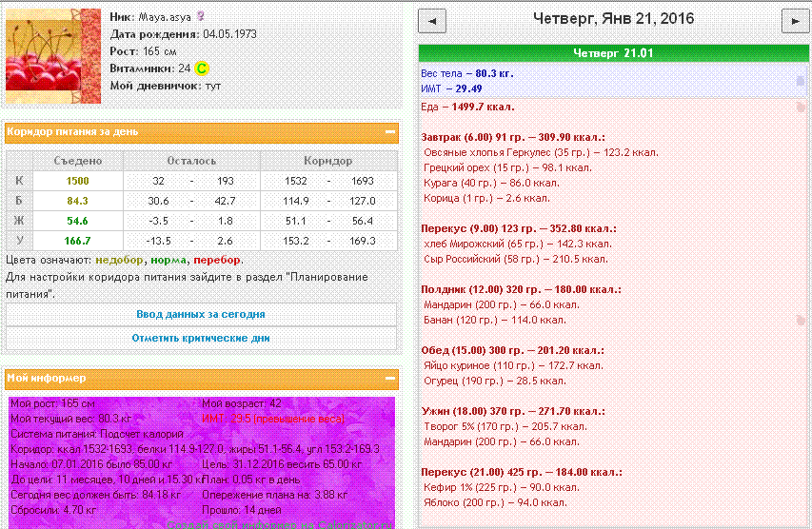The image size is (812, 529).
Task: Click the Осталось column header
Action: click(191, 161)
